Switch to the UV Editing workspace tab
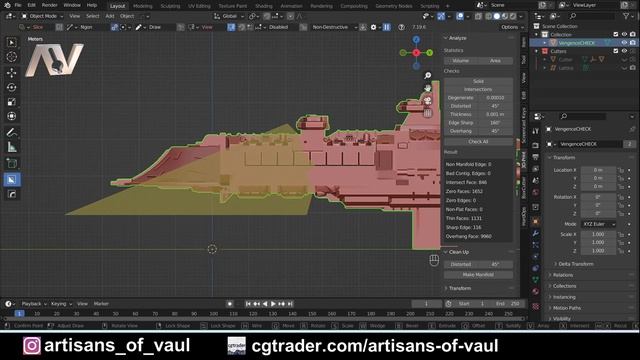640x360 pixels. 199,6
